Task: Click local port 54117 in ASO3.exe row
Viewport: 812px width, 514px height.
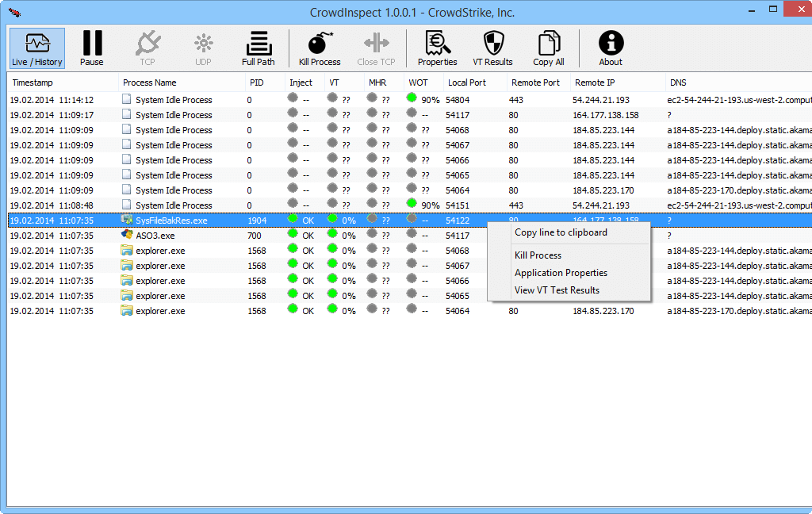Action: [x=458, y=236]
